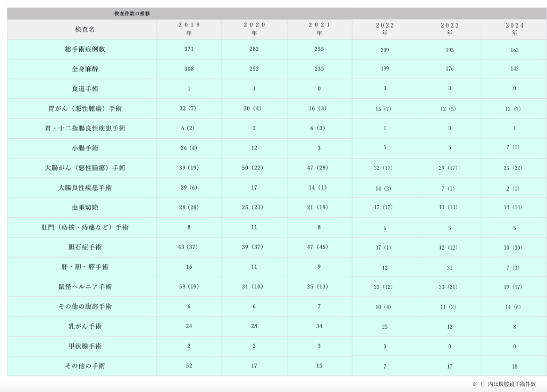Click 32 (7) in the 胃がん row
Viewport: 547px width, 392px height.
click(x=188, y=108)
